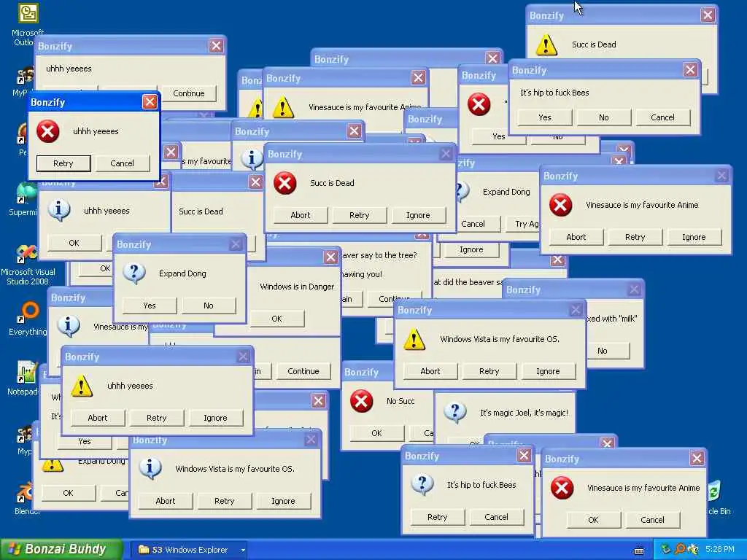Click OK in the uhhh yeeees info dialog
Image resolution: width=747 pixels, height=560 pixels.
pyautogui.click(x=74, y=243)
